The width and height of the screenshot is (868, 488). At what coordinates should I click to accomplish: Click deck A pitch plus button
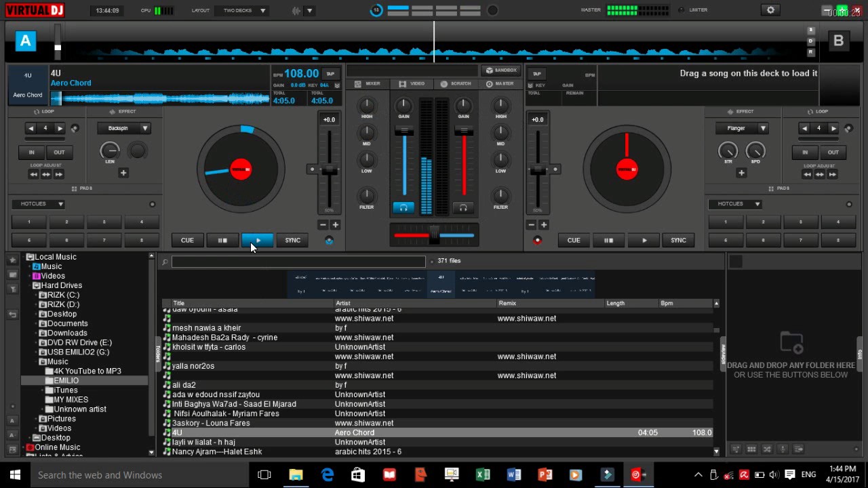335,225
